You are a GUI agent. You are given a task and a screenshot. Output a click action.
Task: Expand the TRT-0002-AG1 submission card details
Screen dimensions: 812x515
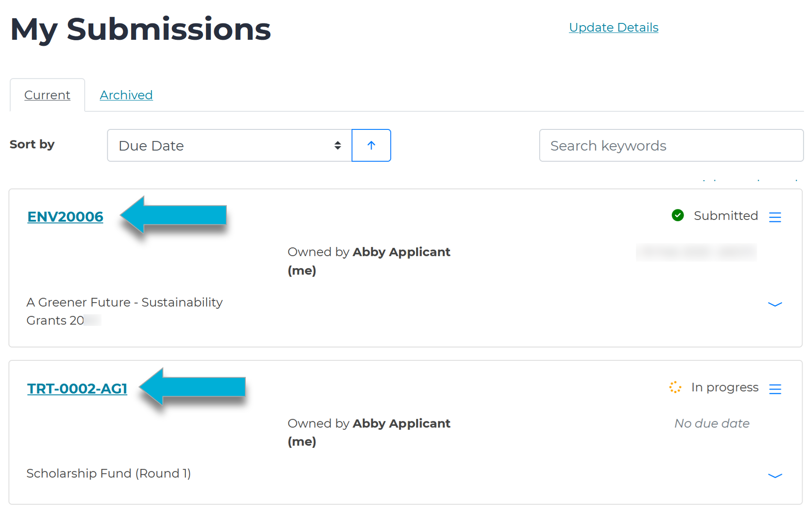click(775, 476)
